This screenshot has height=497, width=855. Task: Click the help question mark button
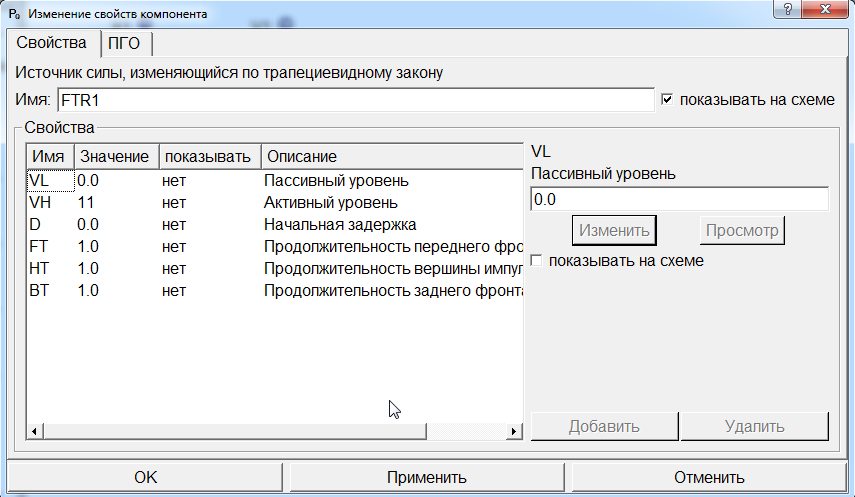pyautogui.click(x=789, y=9)
